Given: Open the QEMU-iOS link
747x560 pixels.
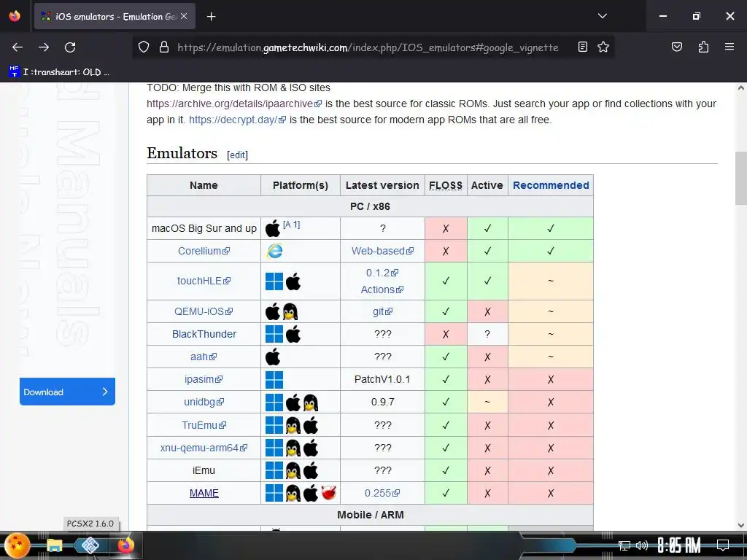Looking at the screenshot, I should click(204, 311).
